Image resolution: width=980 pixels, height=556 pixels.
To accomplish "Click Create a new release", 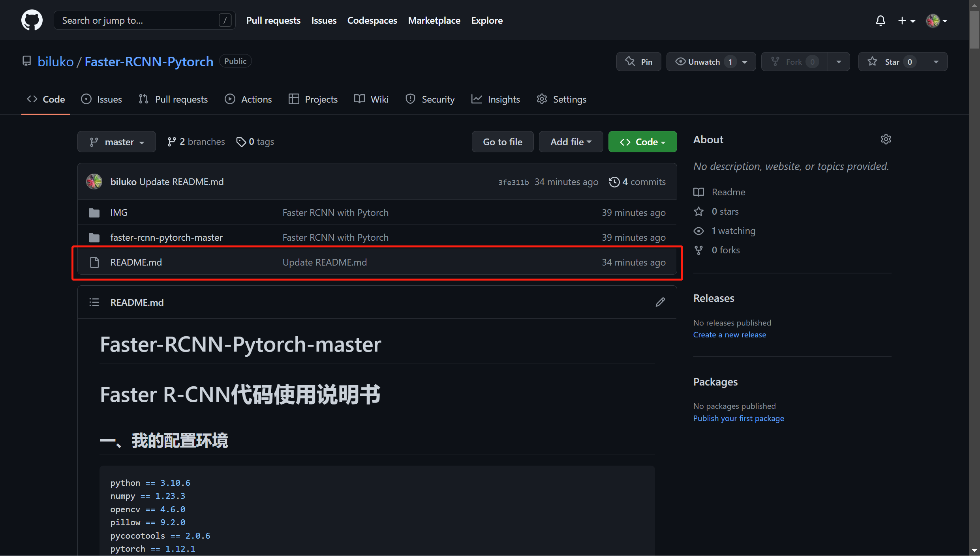I will 730,335.
